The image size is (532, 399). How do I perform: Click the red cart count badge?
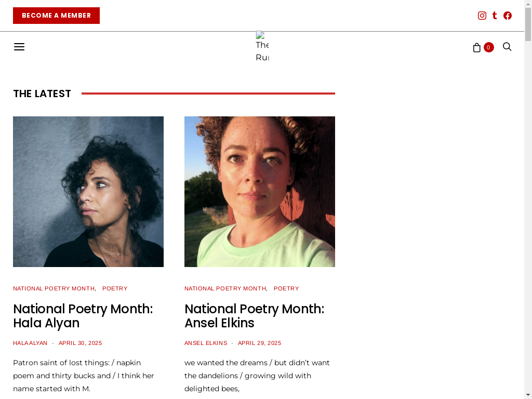488,47
